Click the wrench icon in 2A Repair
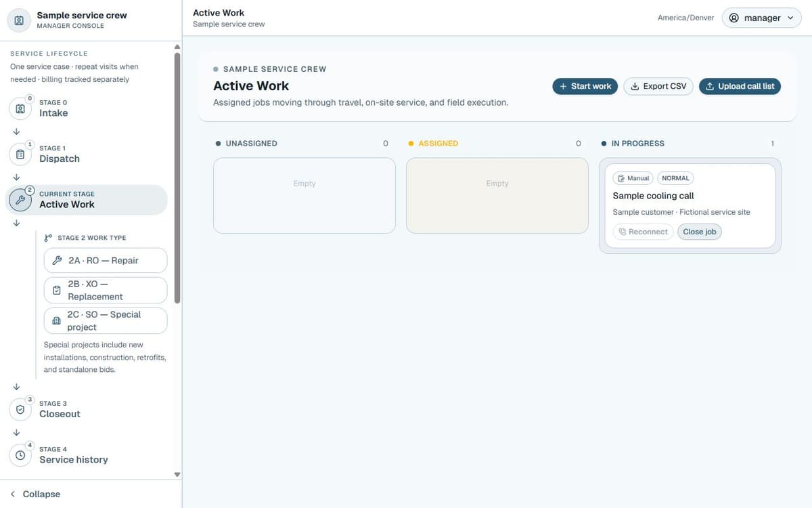 [x=57, y=261]
